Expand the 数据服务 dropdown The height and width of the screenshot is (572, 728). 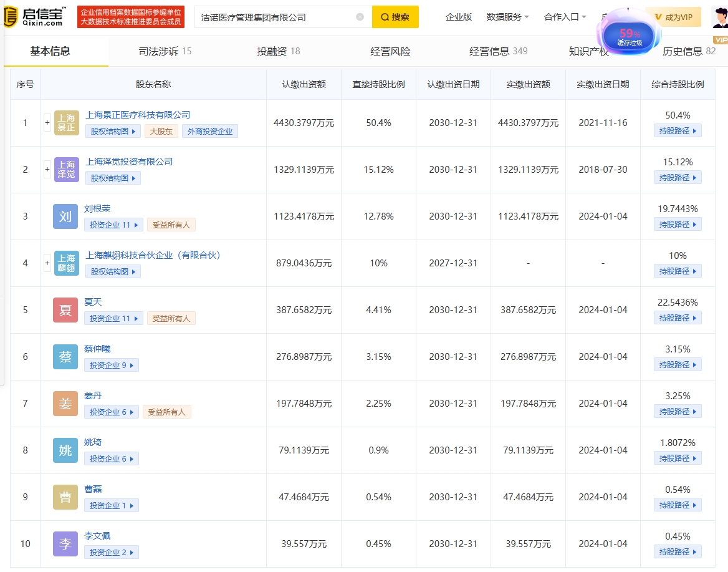(507, 17)
